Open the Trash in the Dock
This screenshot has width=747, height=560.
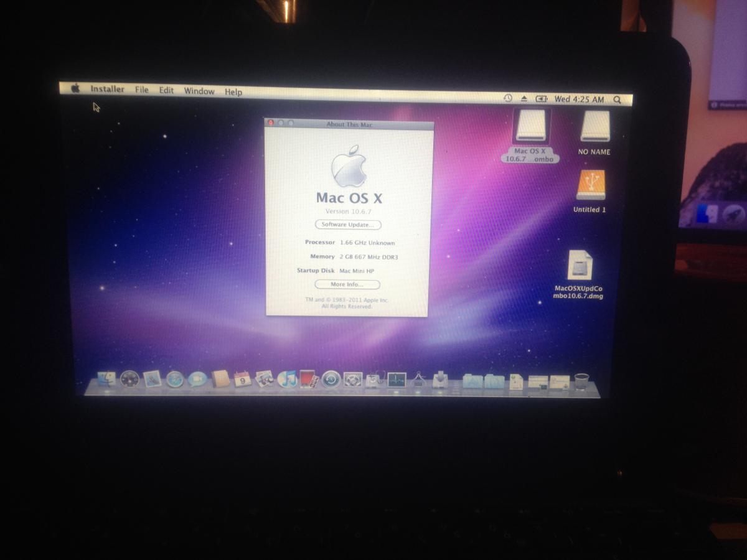click(x=581, y=381)
